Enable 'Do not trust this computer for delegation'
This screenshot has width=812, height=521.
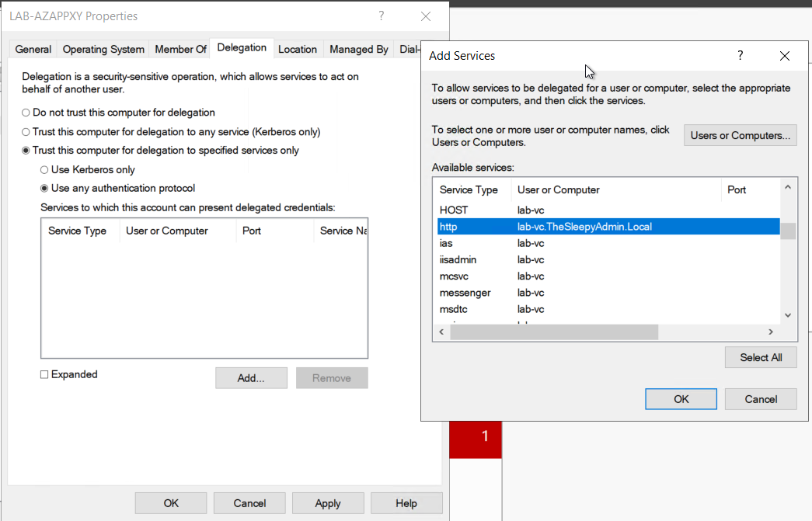24,112
